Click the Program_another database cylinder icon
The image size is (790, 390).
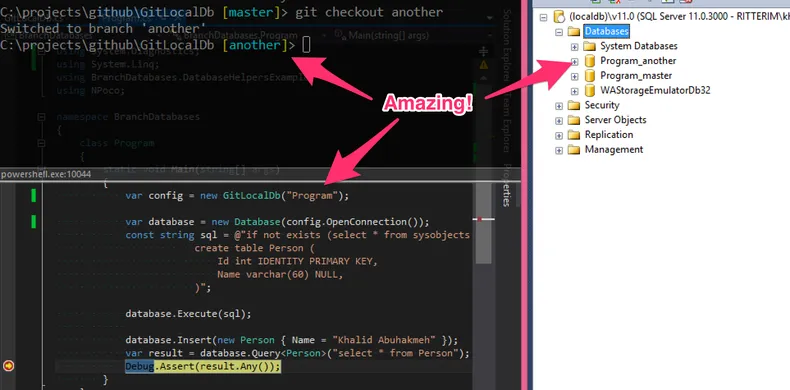click(x=589, y=61)
